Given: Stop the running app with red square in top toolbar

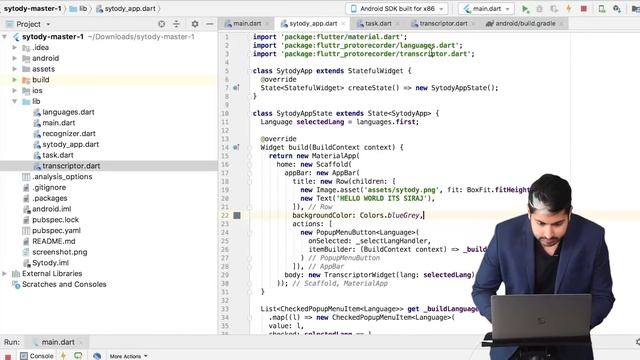Looking at the screenshot, I should [584, 9].
